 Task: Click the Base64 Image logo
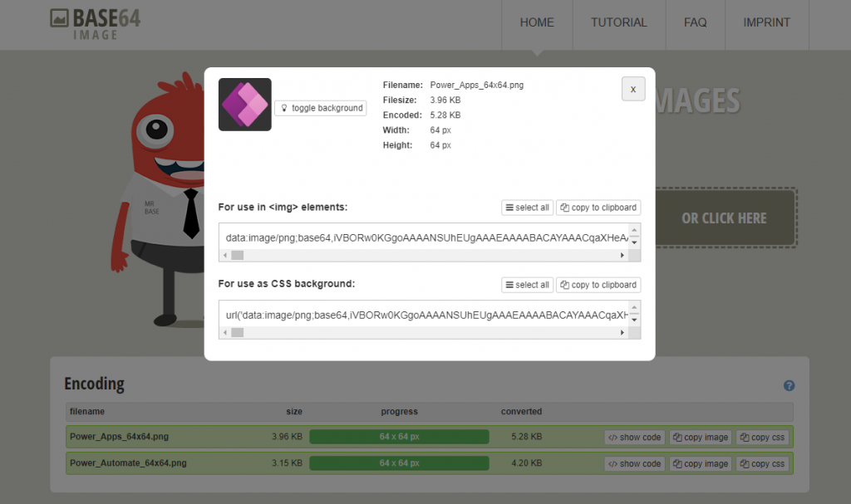click(x=94, y=23)
